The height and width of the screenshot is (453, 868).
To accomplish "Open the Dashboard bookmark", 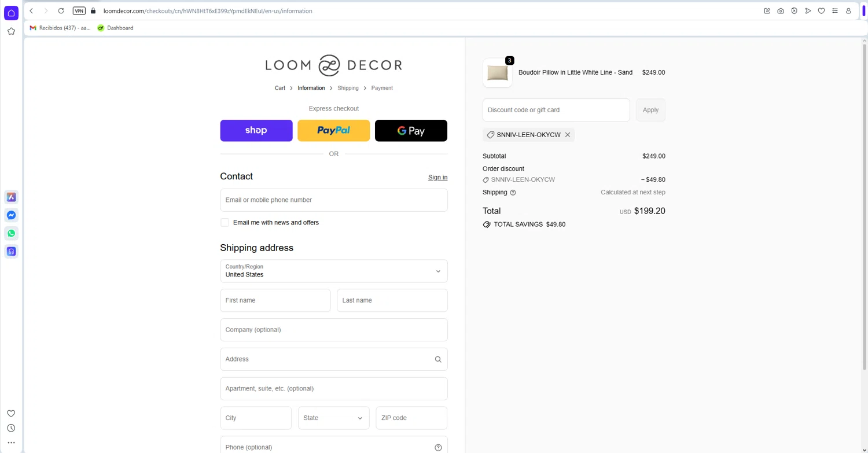I will click(x=115, y=28).
